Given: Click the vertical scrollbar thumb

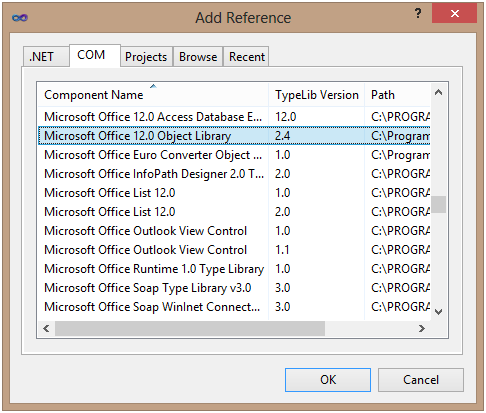Looking at the screenshot, I should [x=438, y=204].
